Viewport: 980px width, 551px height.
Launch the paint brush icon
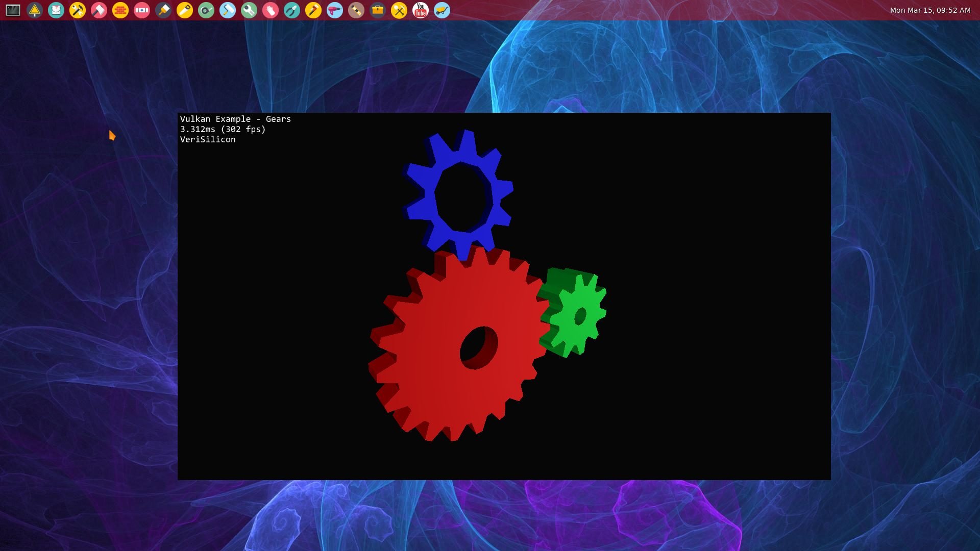coord(163,10)
